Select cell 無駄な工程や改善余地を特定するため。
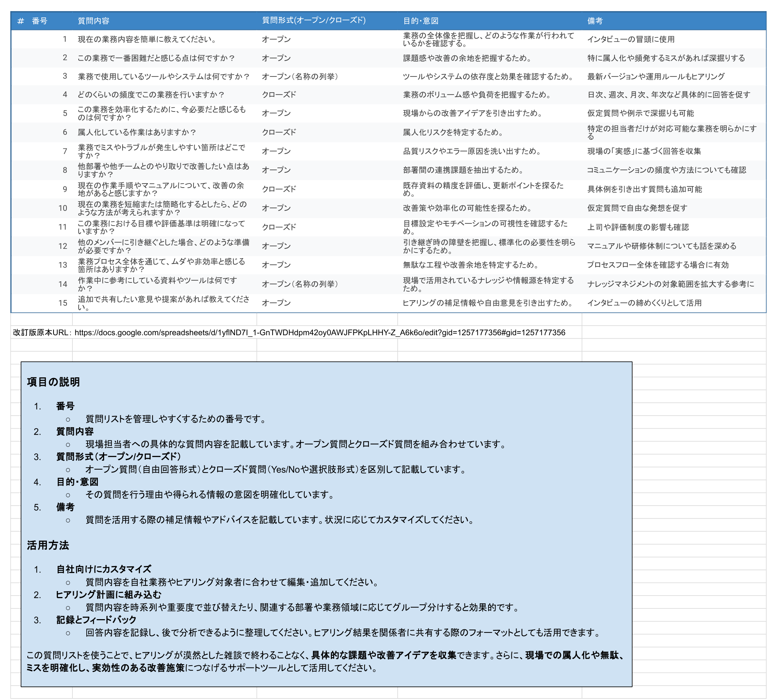The width and height of the screenshot is (774, 700). coord(490,265)
